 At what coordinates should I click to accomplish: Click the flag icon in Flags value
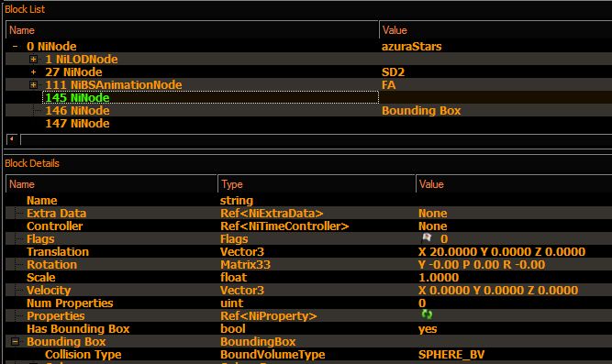(x=427, y=237)
